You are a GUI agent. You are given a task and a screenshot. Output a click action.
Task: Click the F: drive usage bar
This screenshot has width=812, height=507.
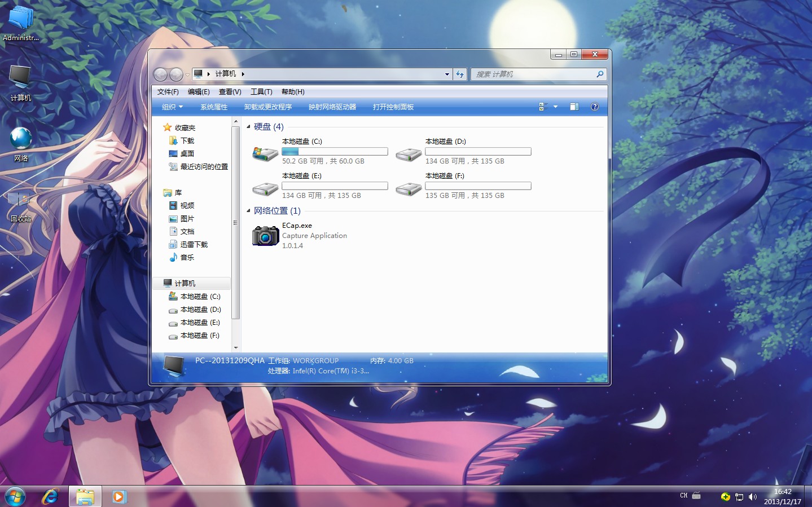(x=478, y=186)
